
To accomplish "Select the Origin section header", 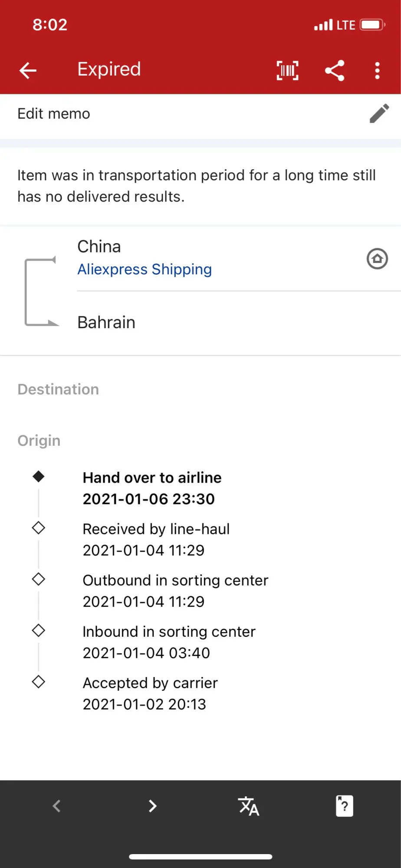I will (39, 441).
